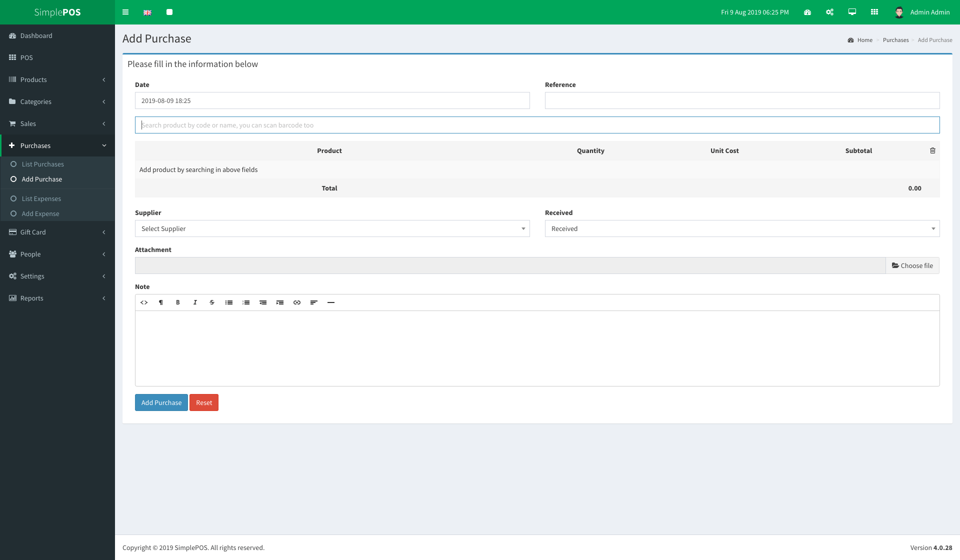Click Choose file for the attachment
This screenshot has width=960, height=560.
[912, 265]
